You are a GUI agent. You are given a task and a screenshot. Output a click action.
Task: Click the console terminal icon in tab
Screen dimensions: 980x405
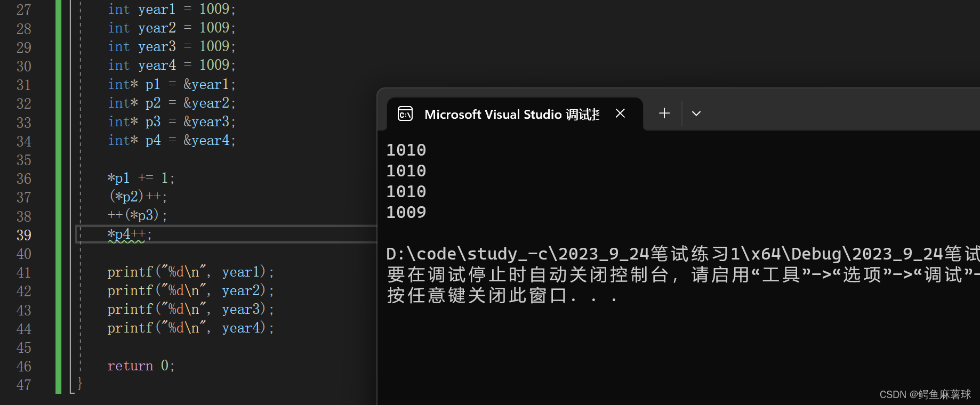tap(405, 114)
